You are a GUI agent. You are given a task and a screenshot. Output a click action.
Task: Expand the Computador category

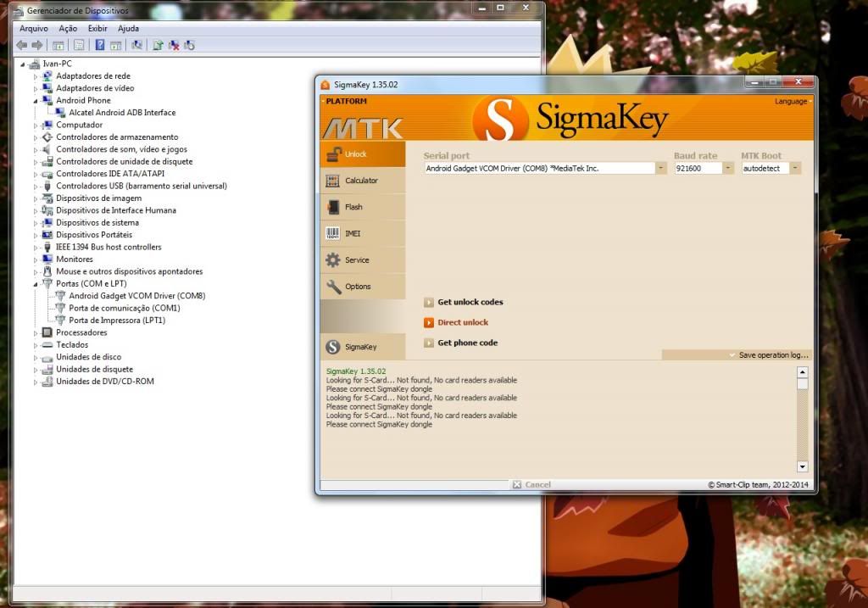tap(36, 126)
